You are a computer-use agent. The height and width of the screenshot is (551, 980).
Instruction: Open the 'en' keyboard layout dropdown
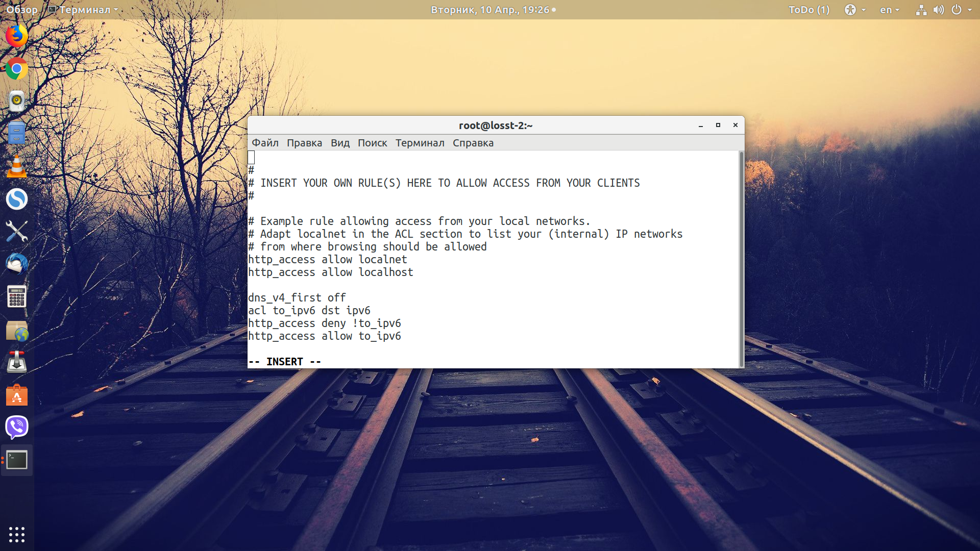click(890, 10)
